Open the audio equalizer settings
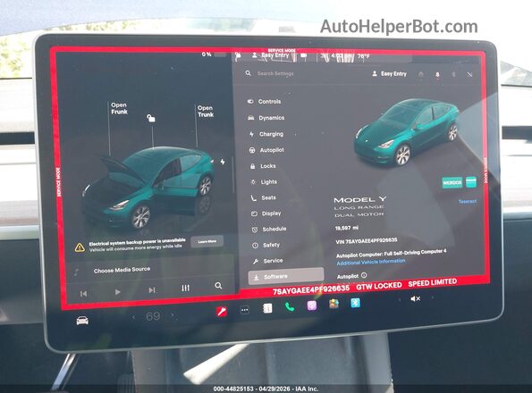This screenshot has height=393, width=532. tap(185, 288)
